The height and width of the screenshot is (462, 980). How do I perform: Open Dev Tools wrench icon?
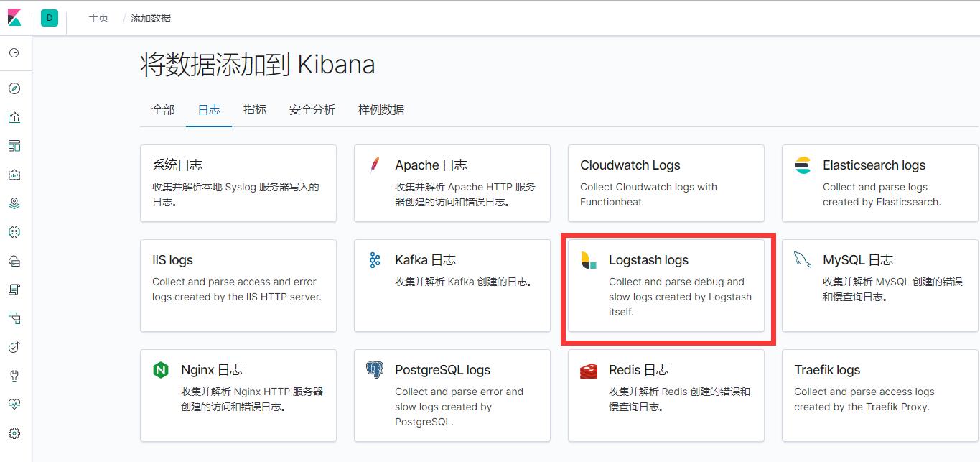tap(14, 376)
